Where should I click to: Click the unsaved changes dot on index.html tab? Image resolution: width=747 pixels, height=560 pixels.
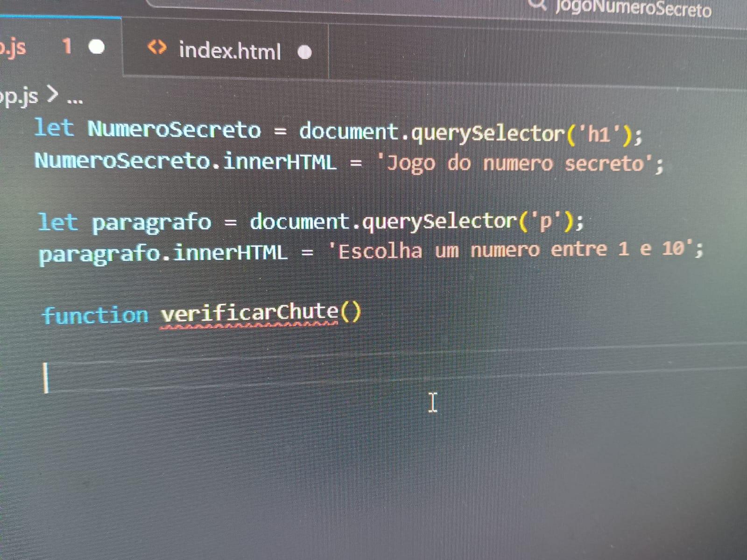pos(306,50)
